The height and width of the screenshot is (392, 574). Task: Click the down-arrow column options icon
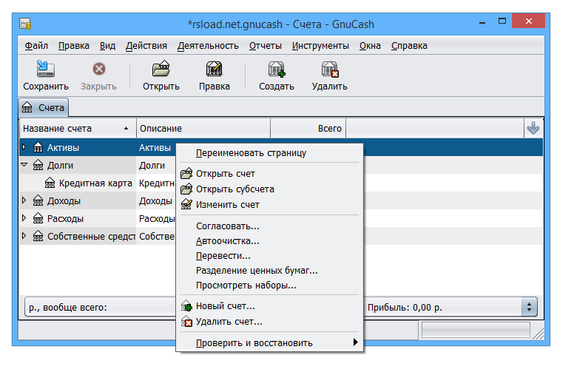coord(533,128)
